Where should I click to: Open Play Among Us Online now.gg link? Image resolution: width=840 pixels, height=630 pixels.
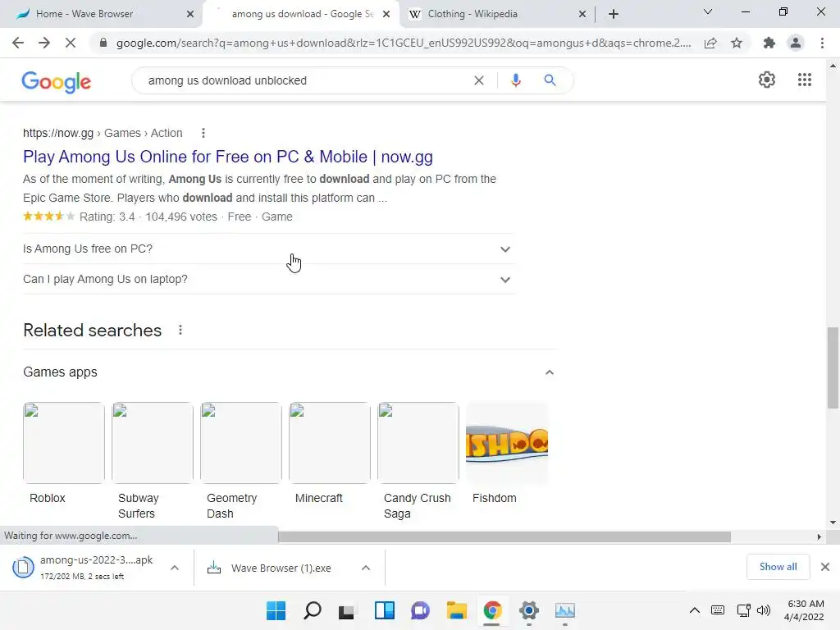pyautogui.click(x=228, y=157)
